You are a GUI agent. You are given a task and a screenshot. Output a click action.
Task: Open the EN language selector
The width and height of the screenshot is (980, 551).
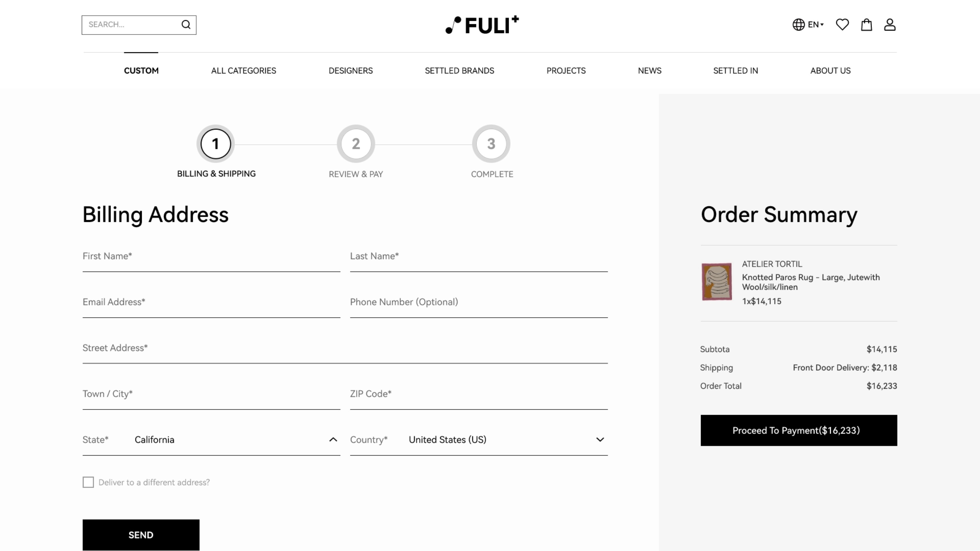816,25
